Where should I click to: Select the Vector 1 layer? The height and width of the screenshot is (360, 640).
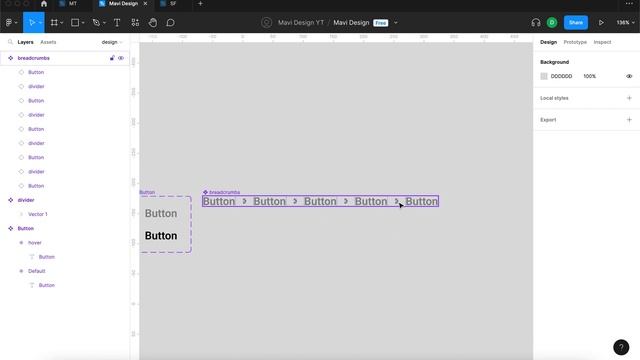[x=65, y=214]
